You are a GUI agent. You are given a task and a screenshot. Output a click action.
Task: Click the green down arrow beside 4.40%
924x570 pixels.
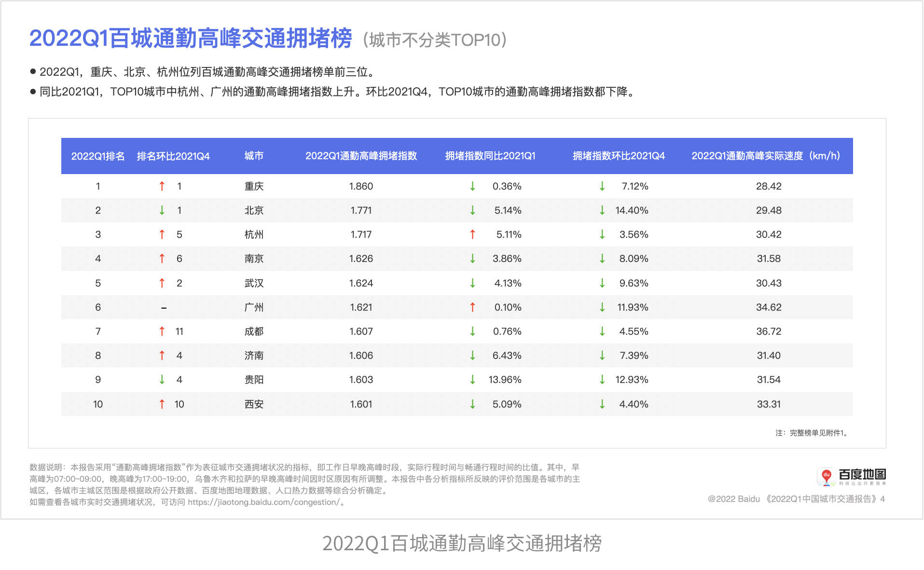602,404
